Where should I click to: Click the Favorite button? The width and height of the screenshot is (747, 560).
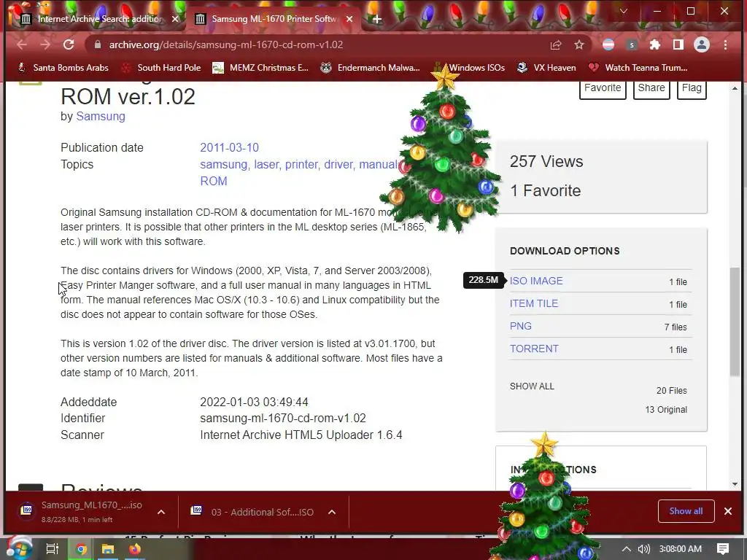pyautogui.click(x=603, y=88)
